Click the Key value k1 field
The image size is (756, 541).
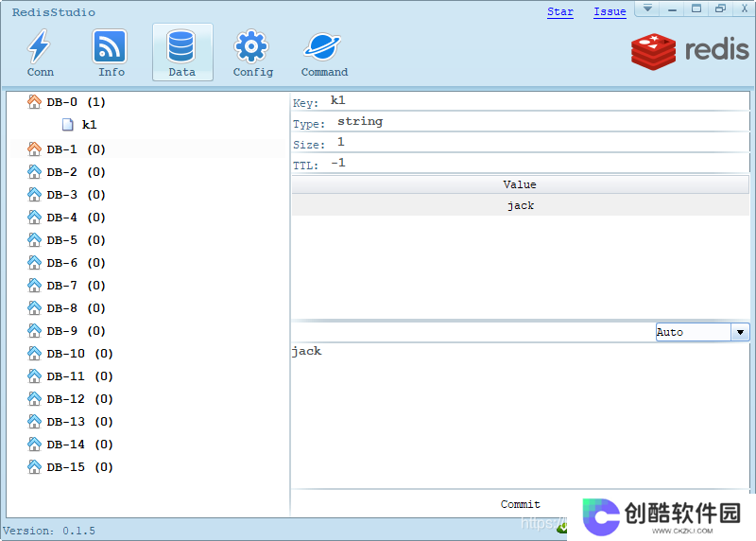[337, 100]
